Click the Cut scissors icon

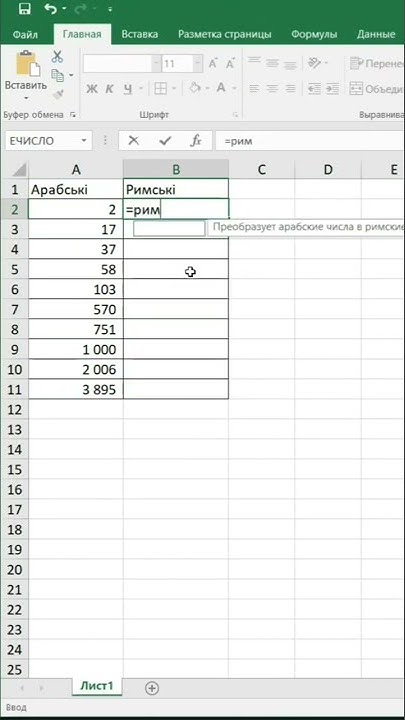tap(57, 57)
